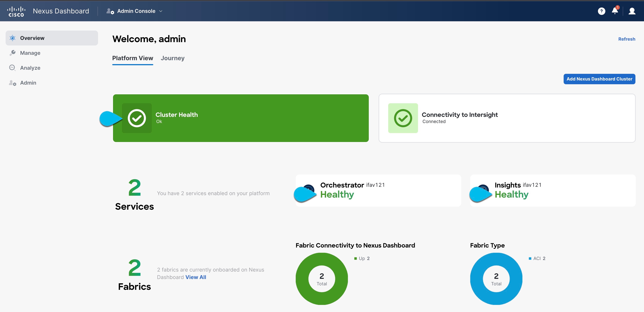The image size is (644, 312).
Task: Click 'Fabric Connectivity to Nexus Dashboard' heading
Action: click(355, 245)
